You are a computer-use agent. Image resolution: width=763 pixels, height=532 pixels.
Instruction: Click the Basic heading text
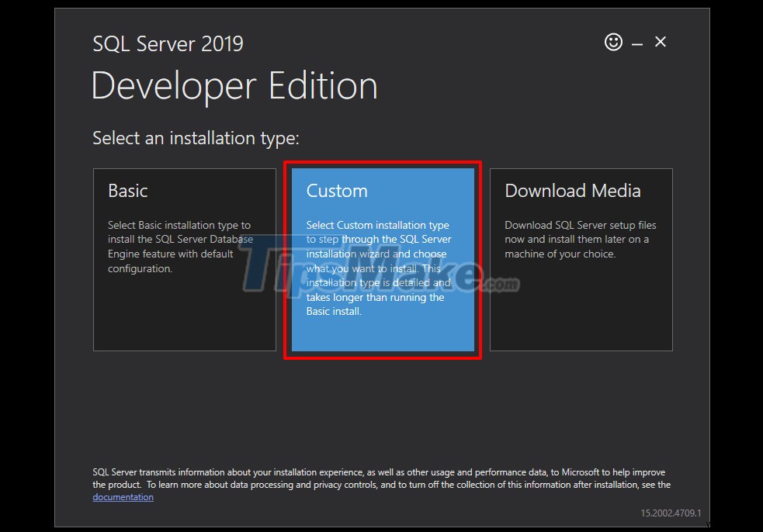tap(128, 190)
